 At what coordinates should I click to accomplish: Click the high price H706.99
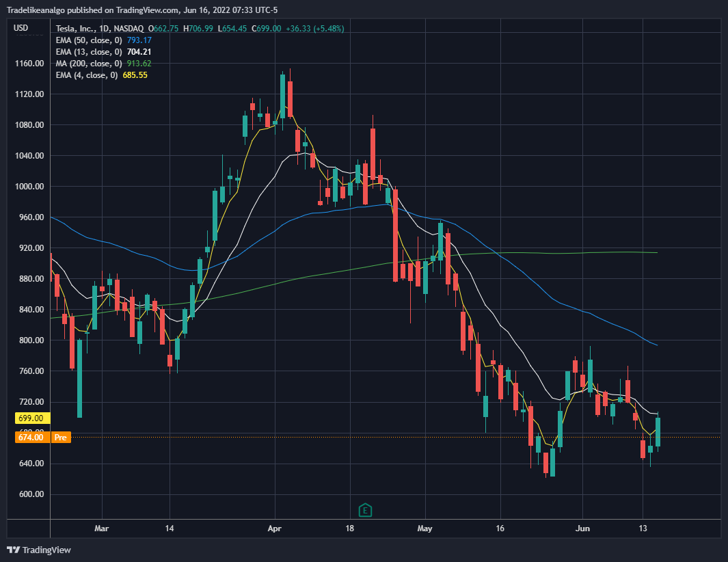click(x=198, y=28)
